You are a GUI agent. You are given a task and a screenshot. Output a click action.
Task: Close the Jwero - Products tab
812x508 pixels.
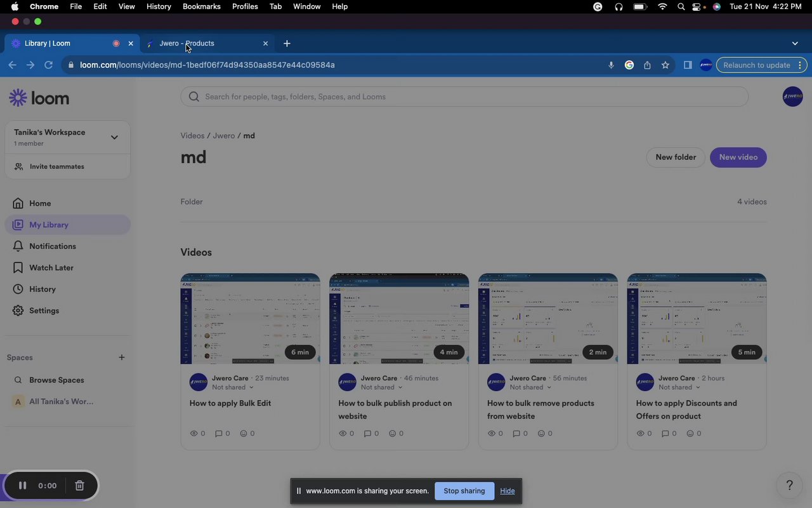pos(265,43)
